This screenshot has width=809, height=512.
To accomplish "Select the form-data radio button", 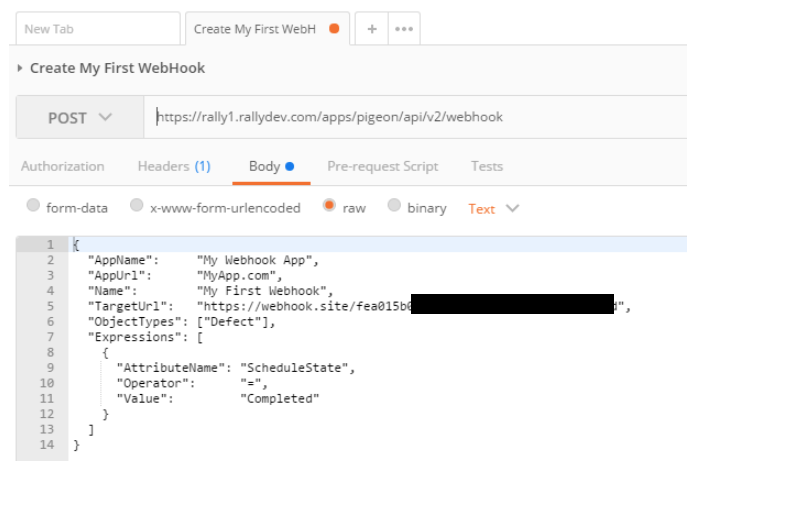I will (x=34, y=207).
